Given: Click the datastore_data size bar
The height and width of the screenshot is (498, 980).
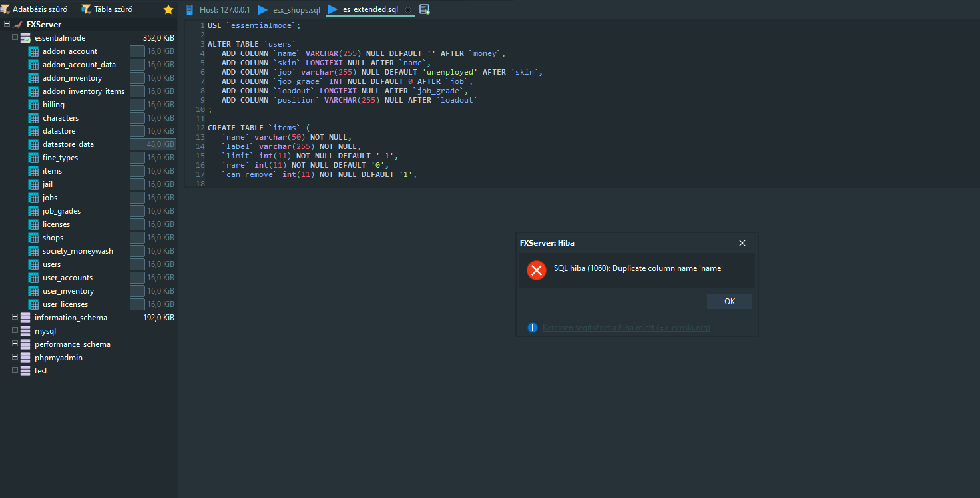Looking at the screenshot, I should point(152,144).
